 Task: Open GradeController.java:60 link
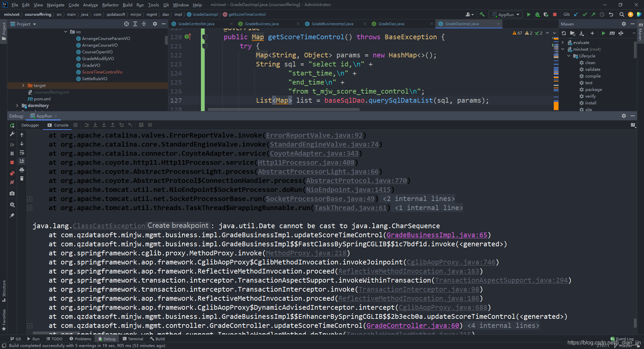click(x=413, y=326)
